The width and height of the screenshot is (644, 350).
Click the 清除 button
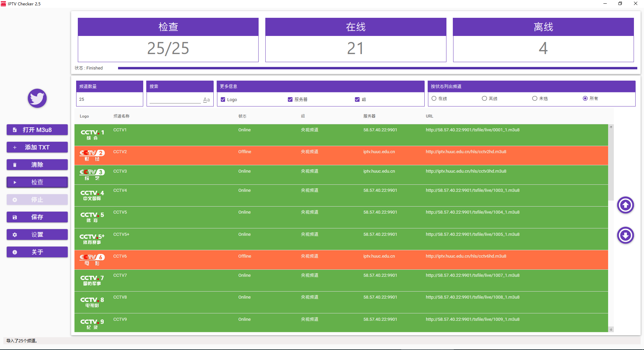click(x=37, y=165)
